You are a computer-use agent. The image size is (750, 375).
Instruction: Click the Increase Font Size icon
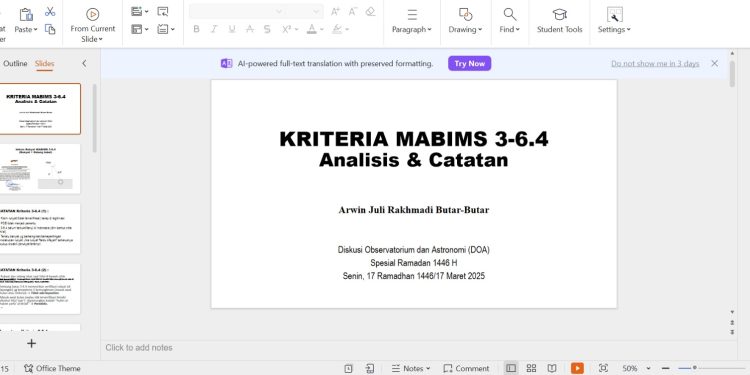point(335,11)
